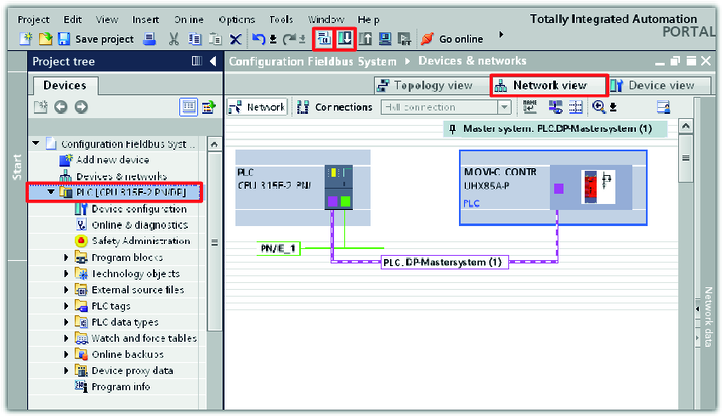
Task: Collapse the project tree with the arrow
Action: pyautogui.click(x=213, y=62)
